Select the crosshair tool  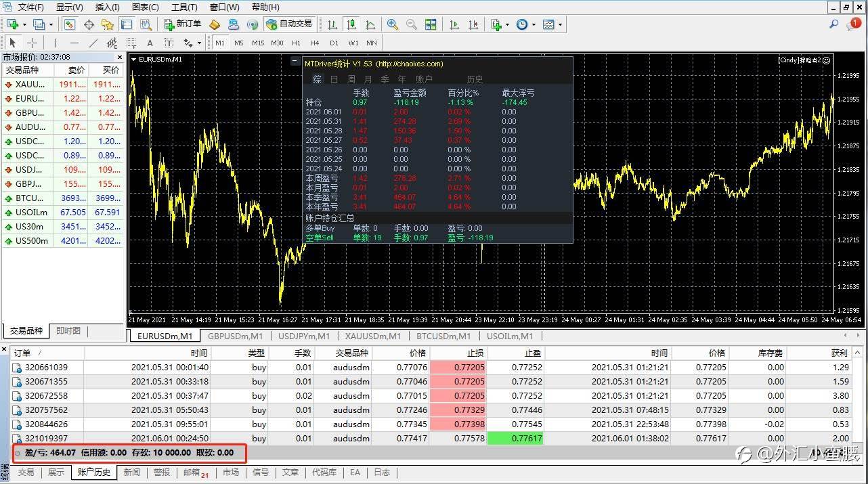pyautogui.click(x=32, y=43)
